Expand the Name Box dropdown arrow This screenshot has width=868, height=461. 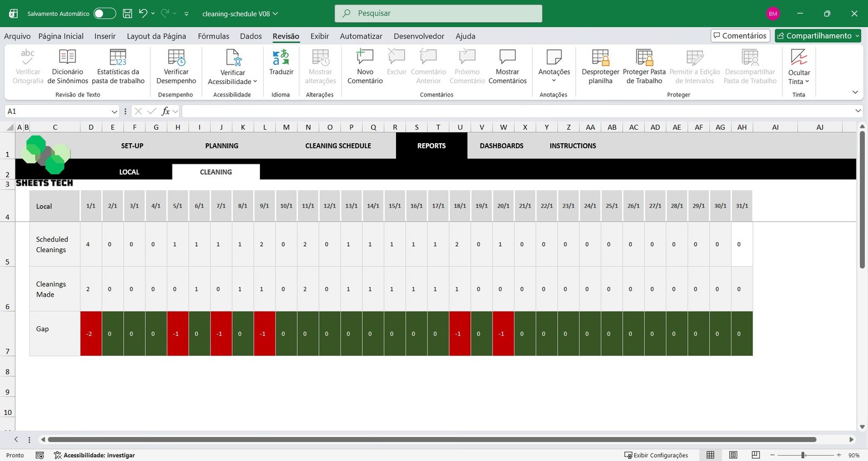click(114, 111)
